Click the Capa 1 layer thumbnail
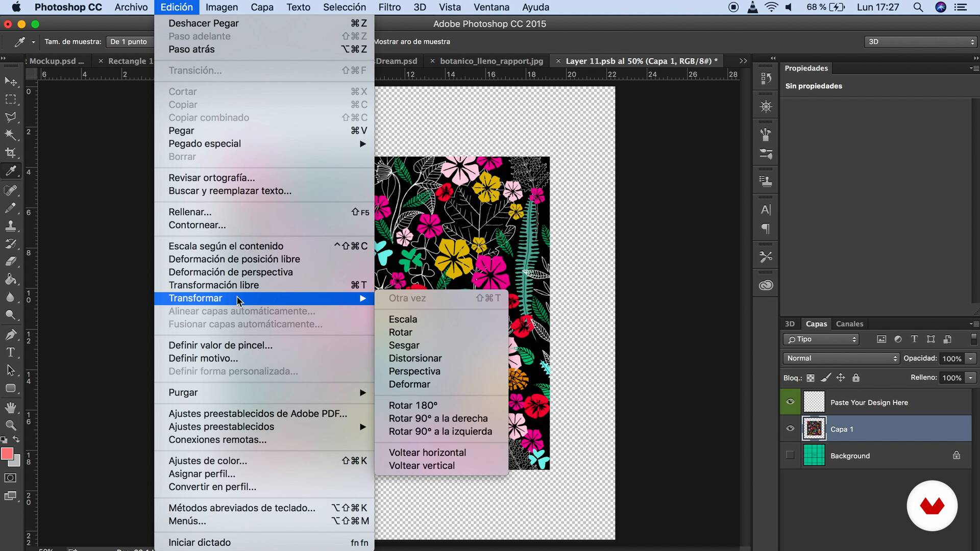The image size is (980, 551). pyautogui.click(x=814, y=429)
